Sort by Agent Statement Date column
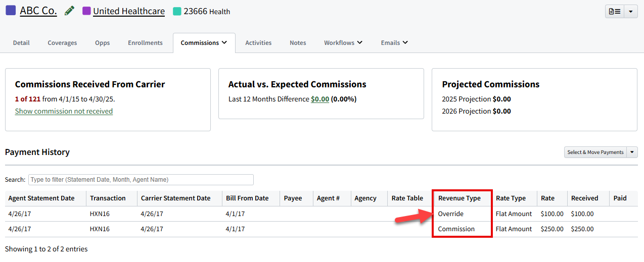This screenshot has width=644, height=262. click(45, 198)
